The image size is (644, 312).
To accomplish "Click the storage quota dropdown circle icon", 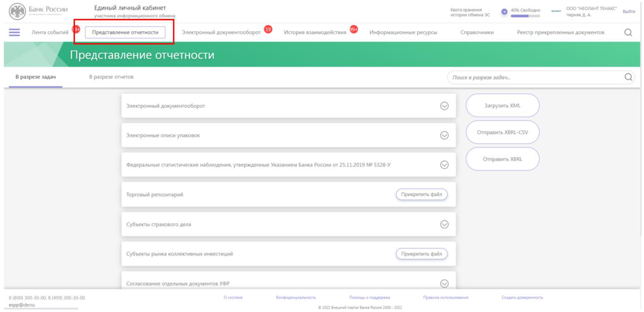I will coord(504,12).
